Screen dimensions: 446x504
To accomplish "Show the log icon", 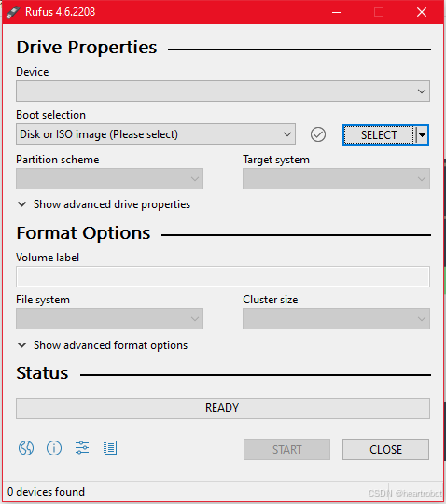I will click(x=110, y=448).
